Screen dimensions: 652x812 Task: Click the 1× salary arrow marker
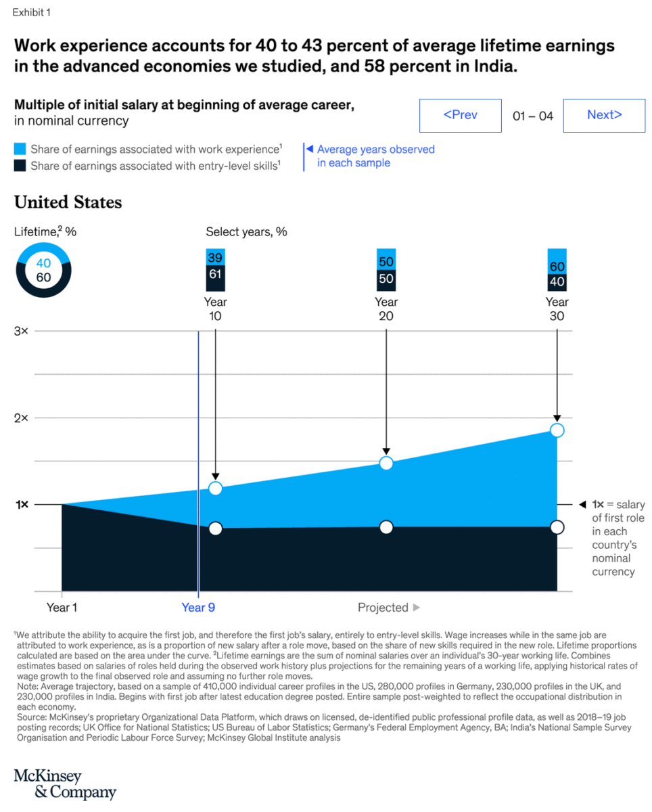582,504
